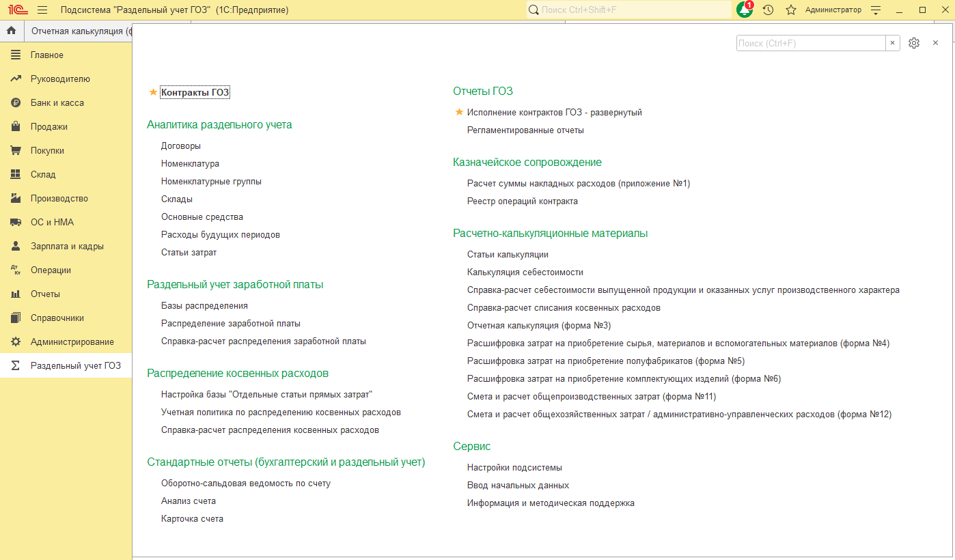Open the history clock icon
The width and height of the screenshot is (955, 560).
click(768, 10)
